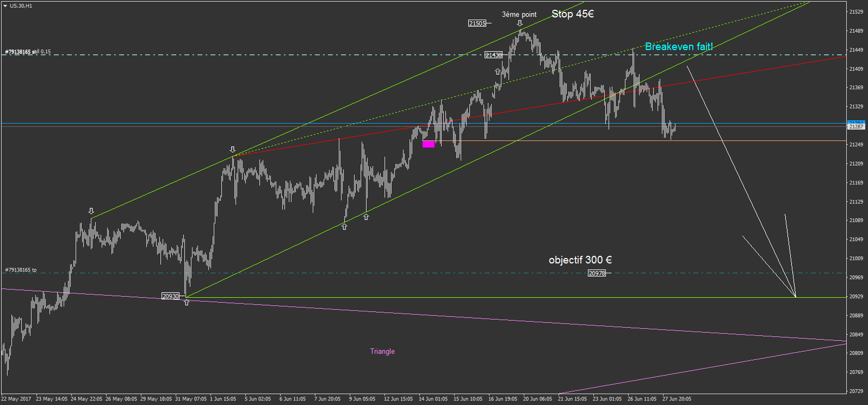
Task: Select the down arrow marker above the 24 May high
Action: [91, 211]
